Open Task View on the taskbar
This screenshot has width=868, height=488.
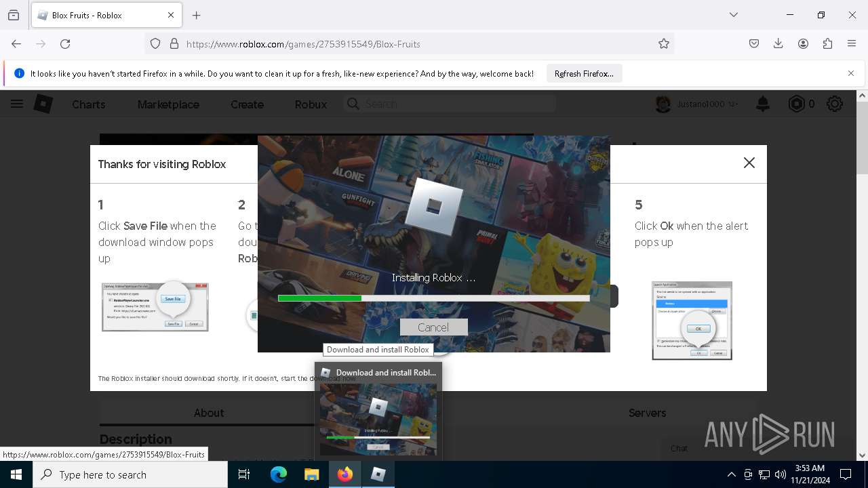pos(244,474)
